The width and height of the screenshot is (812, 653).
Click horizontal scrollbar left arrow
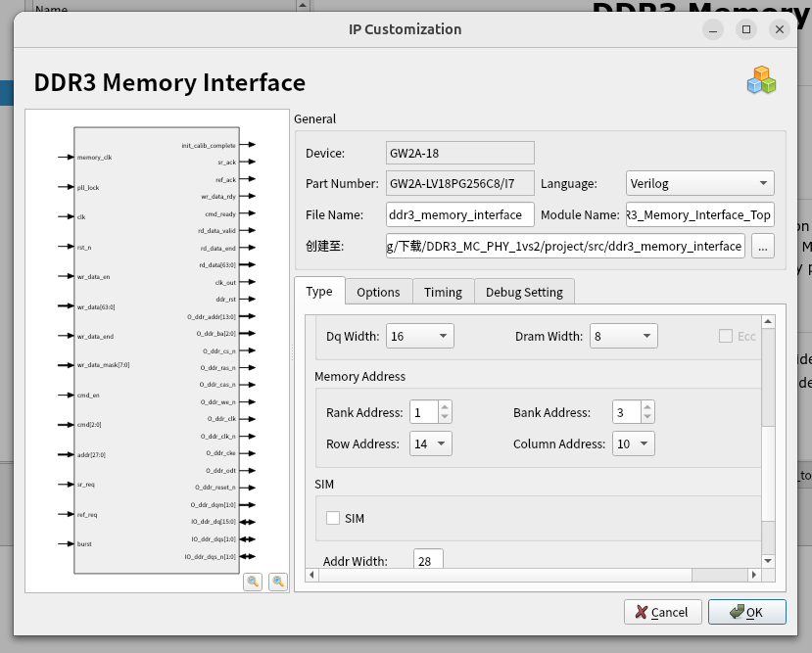click(311, 575)
